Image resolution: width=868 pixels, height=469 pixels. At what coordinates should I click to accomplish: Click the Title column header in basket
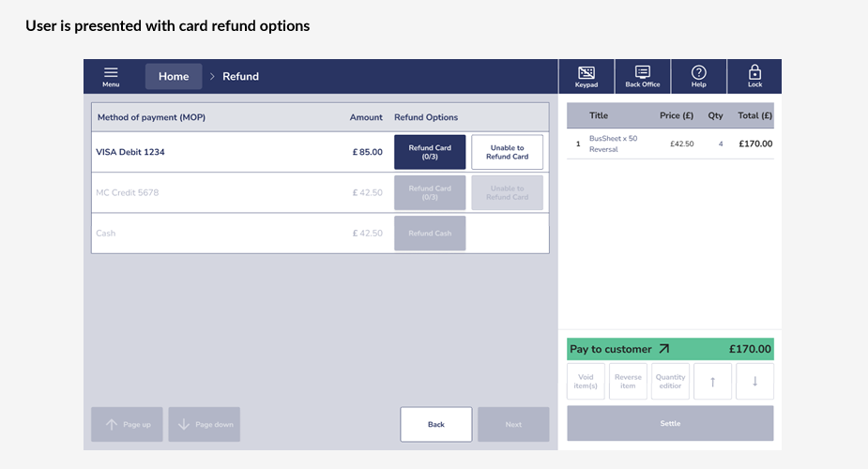[599, 115]
